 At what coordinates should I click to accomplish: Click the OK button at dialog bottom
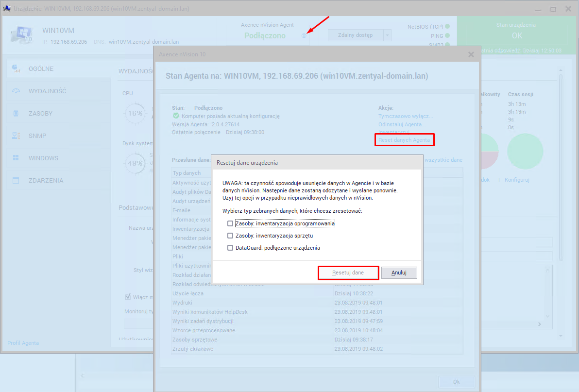456,382
